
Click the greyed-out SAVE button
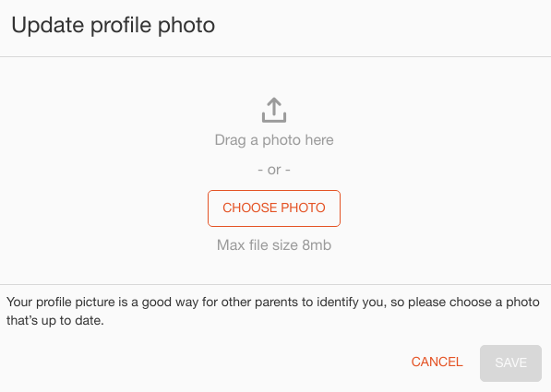click(510, 362)
